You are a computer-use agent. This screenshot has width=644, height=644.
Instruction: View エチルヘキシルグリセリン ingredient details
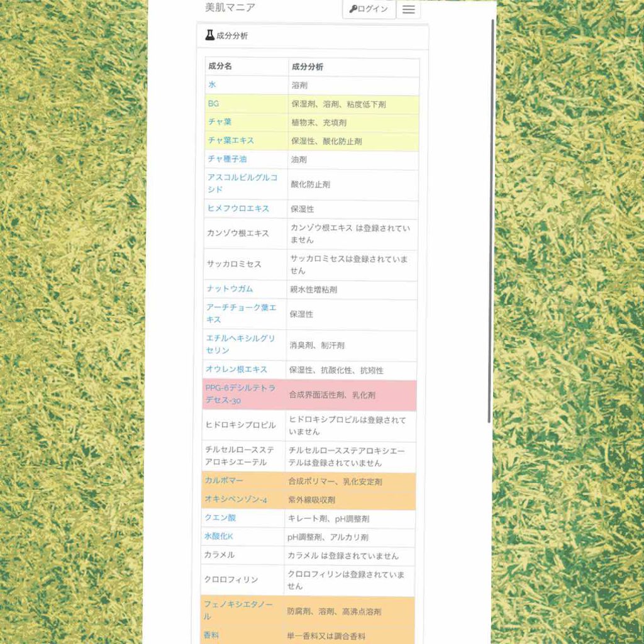240,344
